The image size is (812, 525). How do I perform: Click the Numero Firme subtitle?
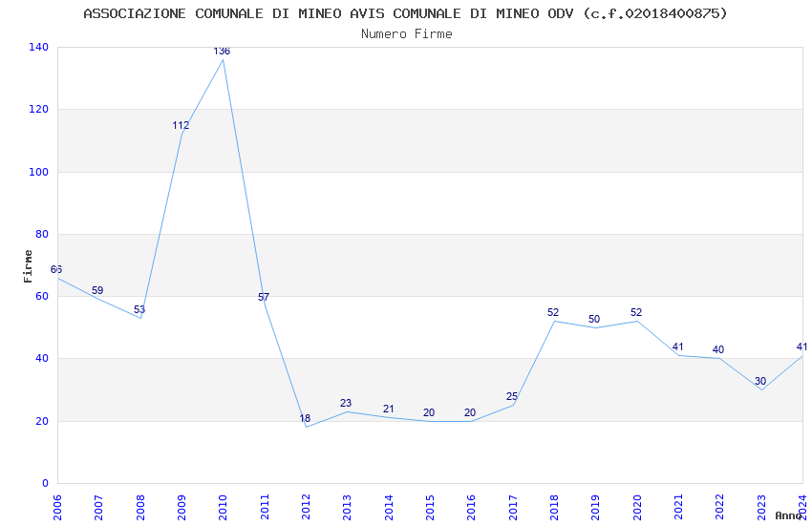407,34
